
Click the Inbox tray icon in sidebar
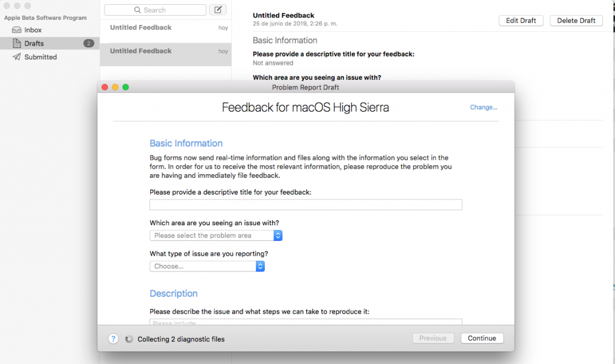pyautogui.click(x=16, y=30)
